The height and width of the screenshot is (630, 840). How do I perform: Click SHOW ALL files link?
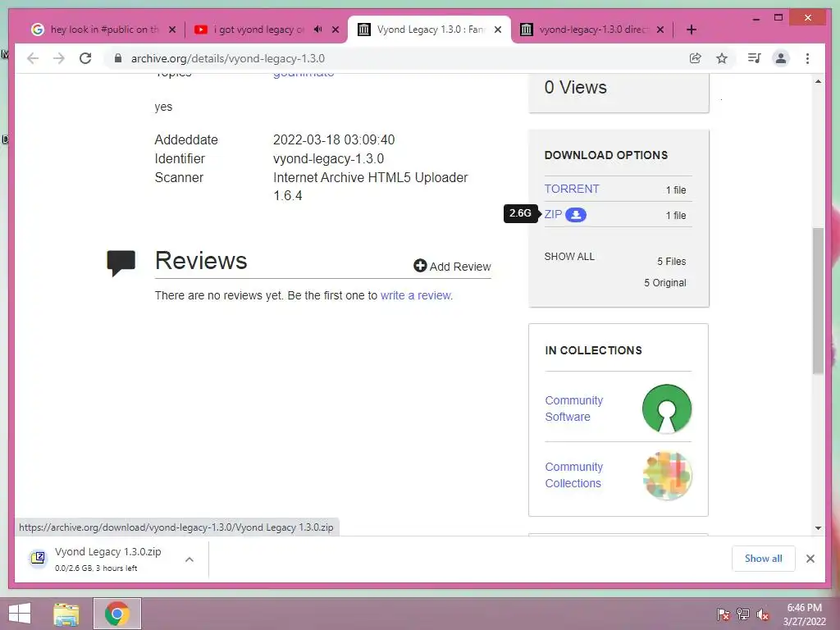[569, 257]
